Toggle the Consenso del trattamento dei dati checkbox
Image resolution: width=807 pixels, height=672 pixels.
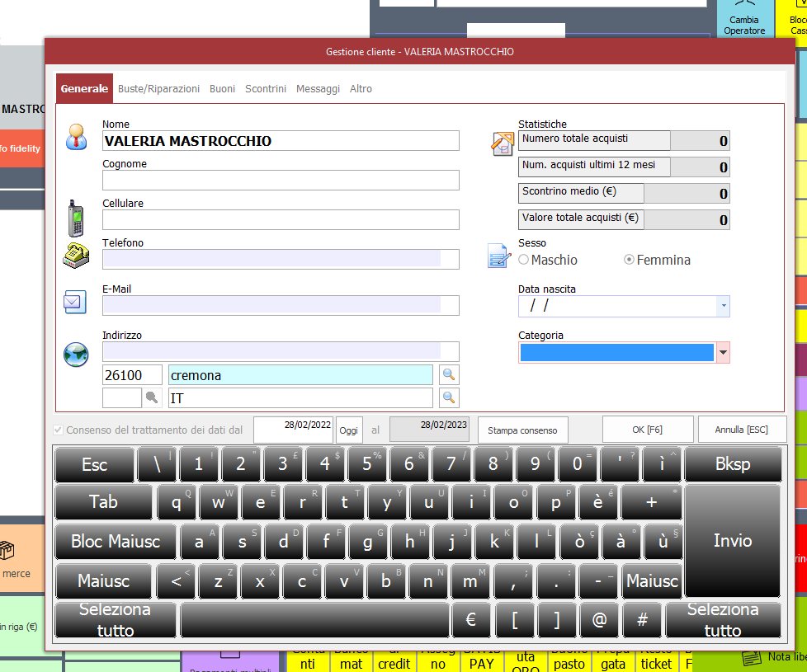pos(58,430)
